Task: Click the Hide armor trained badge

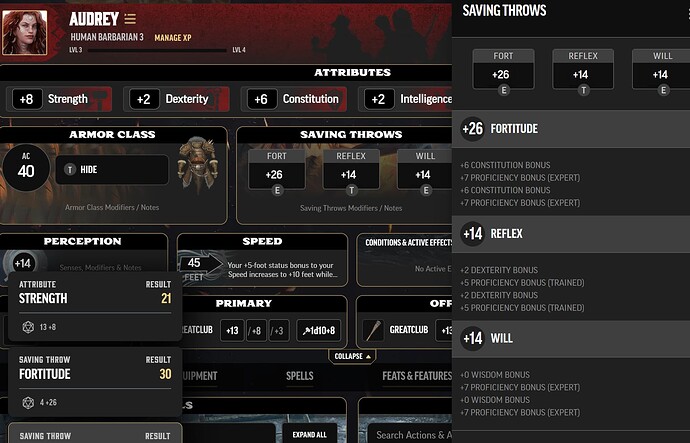Action: 70,169
